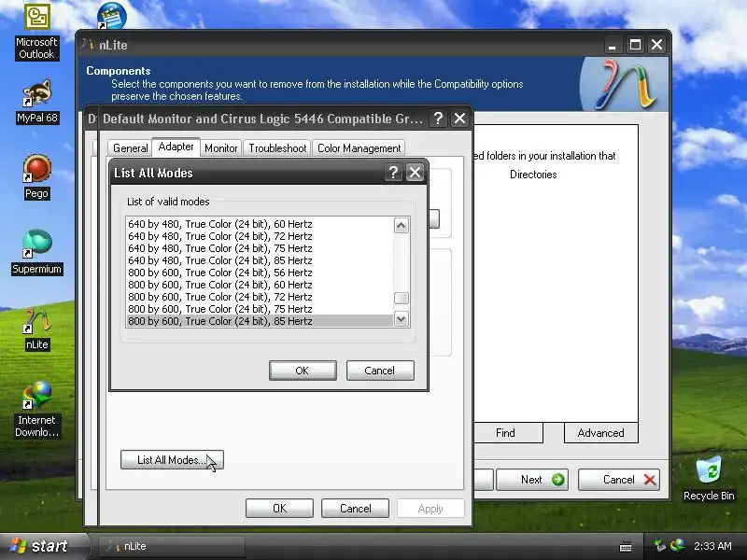This screenshot has height=560, width=747.
Task: Select 640 by 480 True Color 72 Hertz
Action: click(260, 236)
